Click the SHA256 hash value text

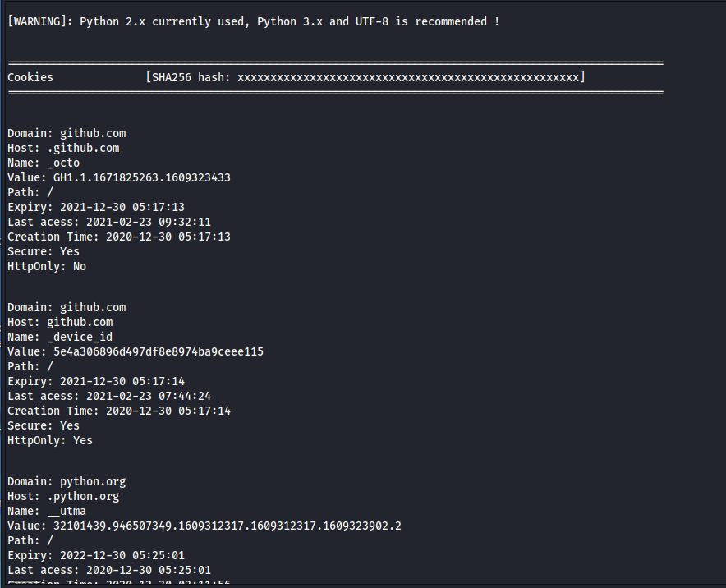click(x=408, y=77)
